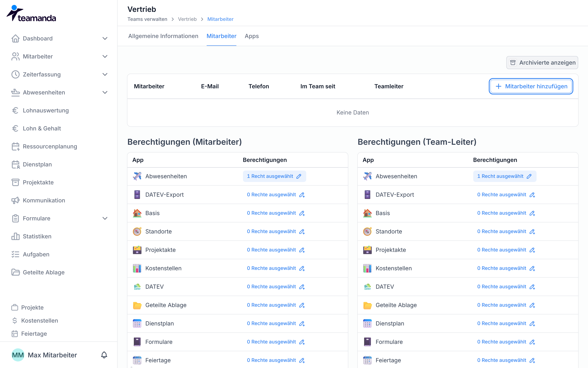Click the Ressourcenplanung calendar icon in sidebar
This screenshot has height=368, width=588.
click(15, 147)
